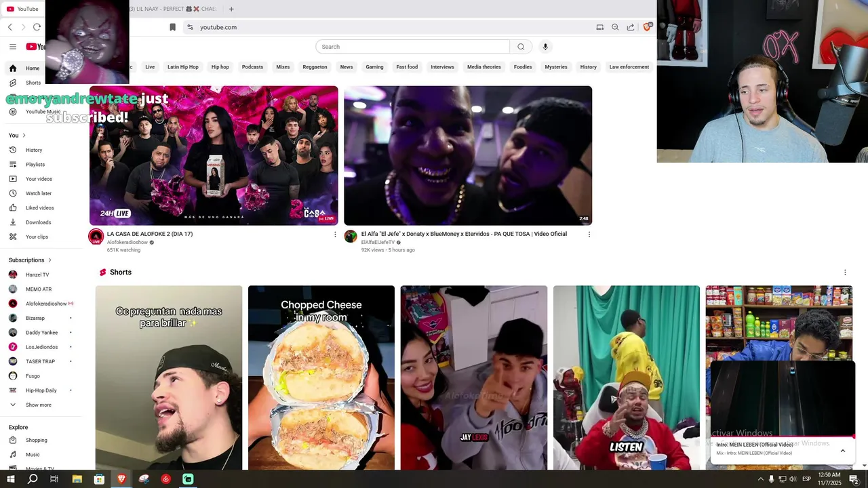Viewport: 868px width, 488px height.
Task: Open Microsoft Store from the taskbar
Action: [99, 479]
